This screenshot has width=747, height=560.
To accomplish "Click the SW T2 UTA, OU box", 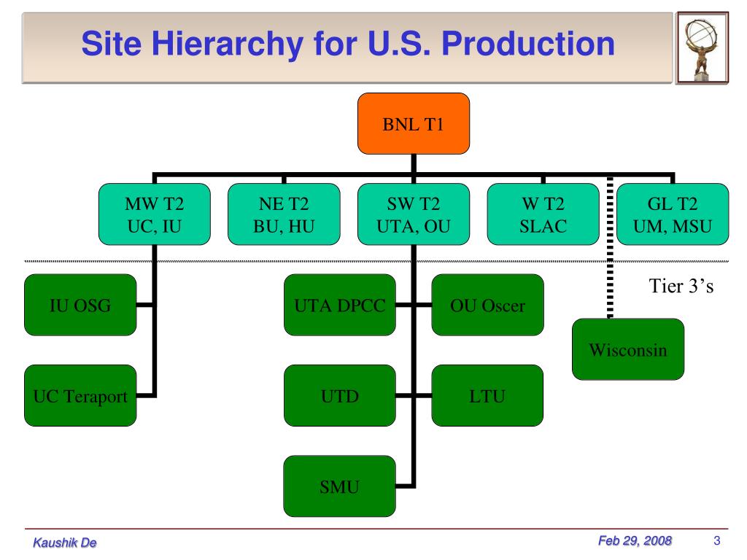I will (414, 214).
